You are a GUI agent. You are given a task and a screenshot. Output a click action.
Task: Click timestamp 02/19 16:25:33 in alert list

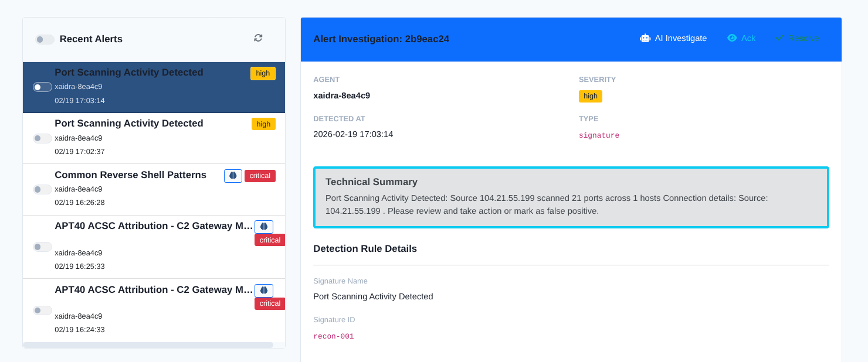[80, 267]
